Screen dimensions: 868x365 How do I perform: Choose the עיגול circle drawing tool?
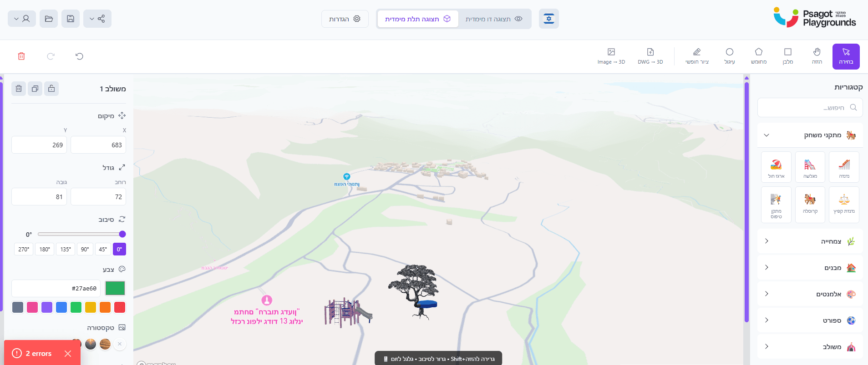point(730,56)
